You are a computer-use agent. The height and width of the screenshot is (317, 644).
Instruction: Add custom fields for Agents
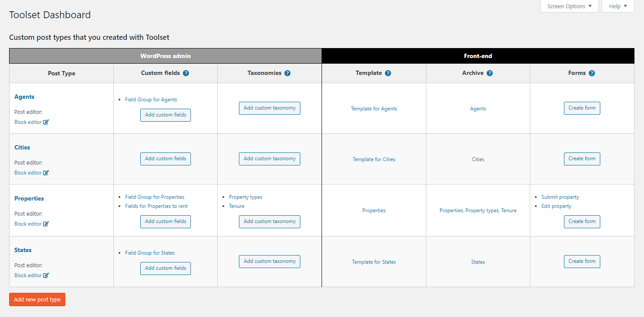pyautogui.click(x=165, y=115)
